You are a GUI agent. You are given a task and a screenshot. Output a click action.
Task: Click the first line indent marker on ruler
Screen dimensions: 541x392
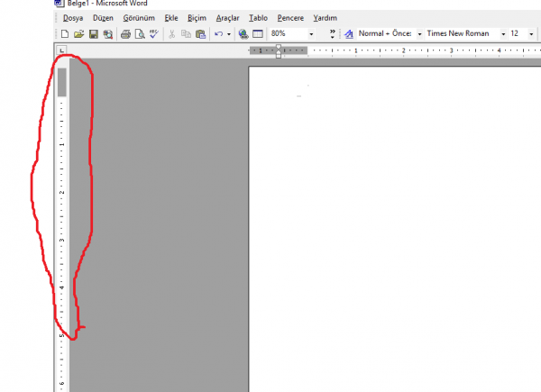tap(279, 47)
